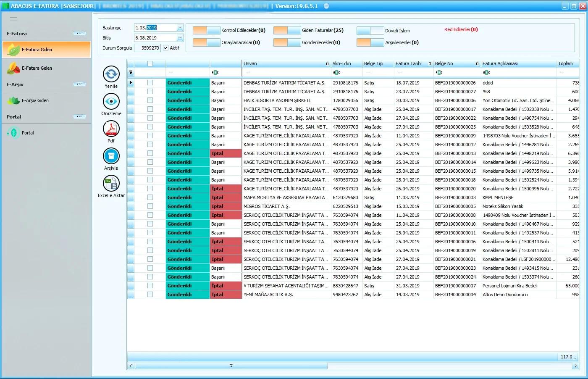Click the round icon in the title bar

(326, 6)
